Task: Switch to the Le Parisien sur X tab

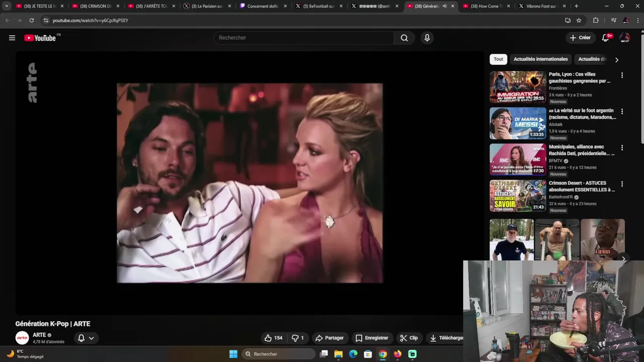Action: [x=207, y=6]
